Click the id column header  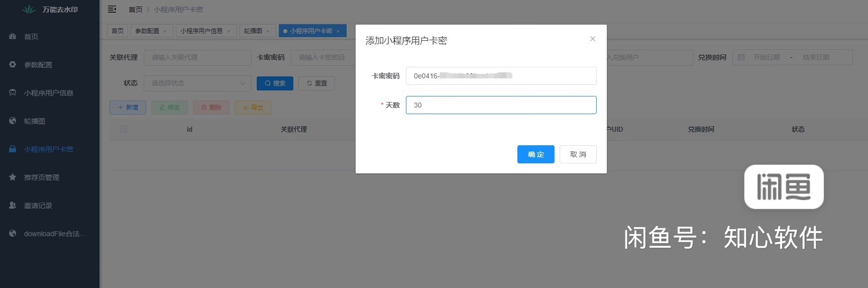click(189, 129)
